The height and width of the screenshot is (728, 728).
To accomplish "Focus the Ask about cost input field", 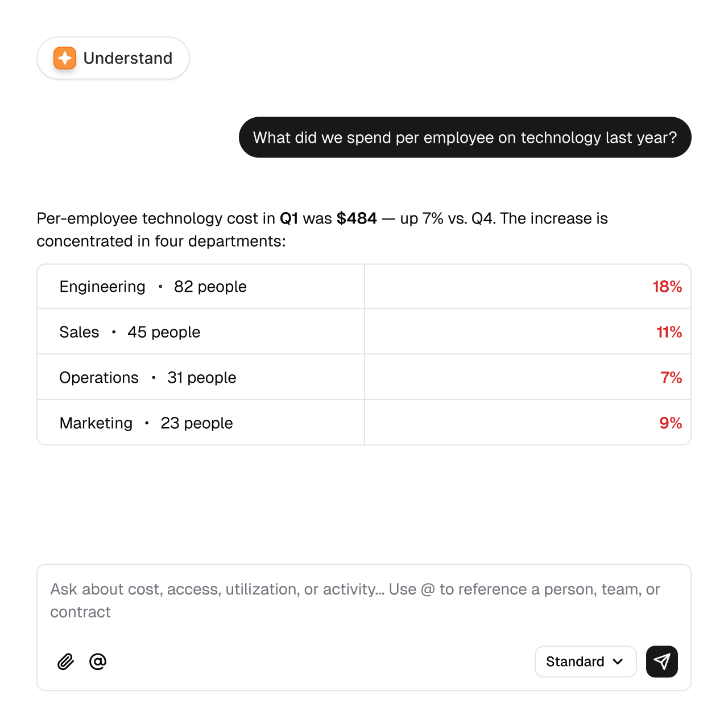I will click(364, 601).
